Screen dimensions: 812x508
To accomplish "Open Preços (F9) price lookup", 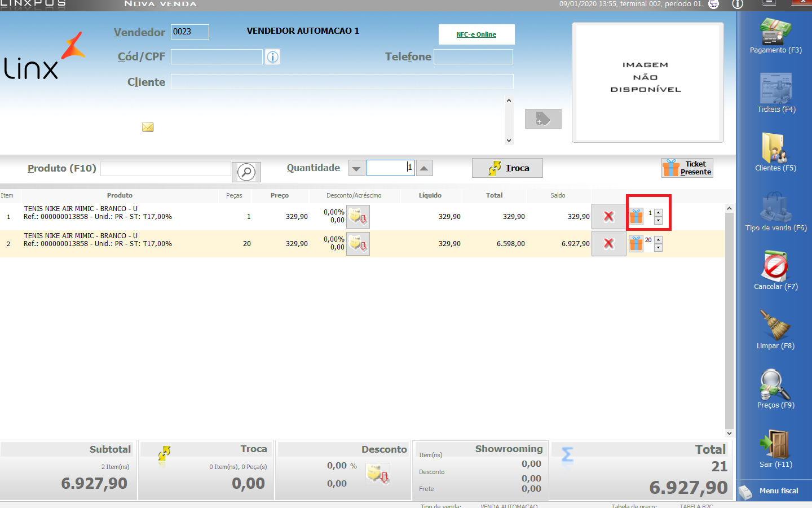I will click(775, 389).
